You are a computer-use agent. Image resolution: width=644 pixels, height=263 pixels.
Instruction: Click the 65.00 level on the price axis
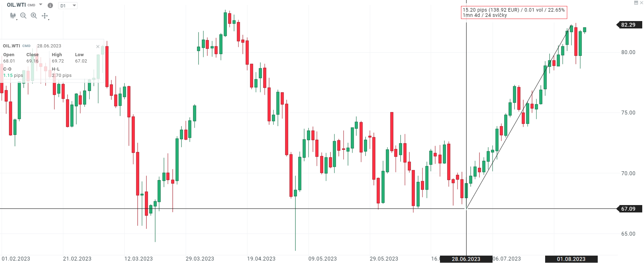click(628, 234)
